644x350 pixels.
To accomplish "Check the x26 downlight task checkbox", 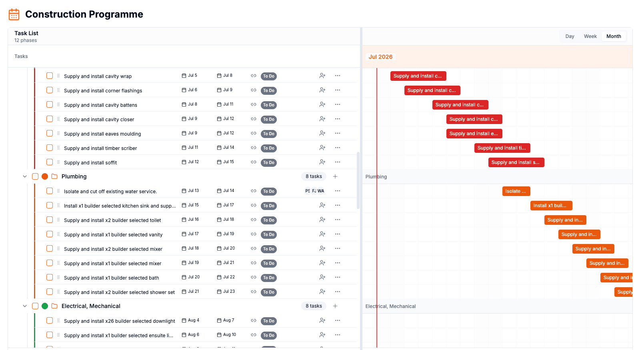I will click(50, 320).
